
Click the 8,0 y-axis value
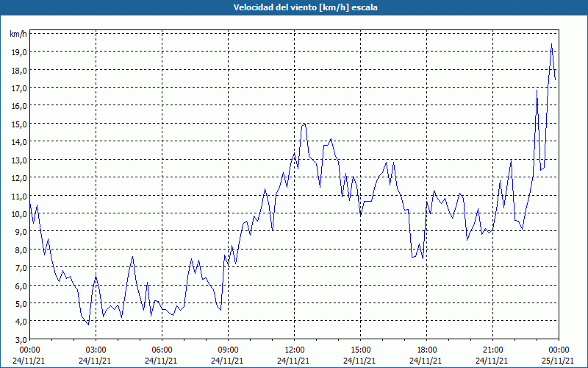[x=21, y=250]
